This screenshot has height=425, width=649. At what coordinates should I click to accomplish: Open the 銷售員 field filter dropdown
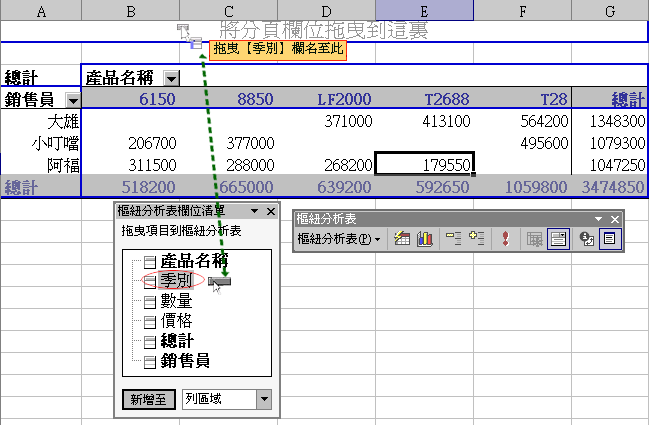73,100
